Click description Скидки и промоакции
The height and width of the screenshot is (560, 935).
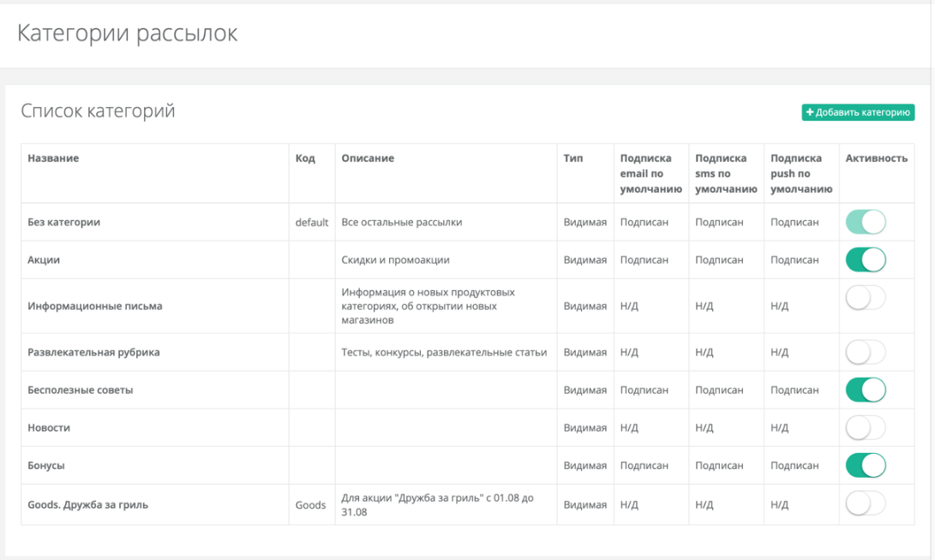pos(395,259)
